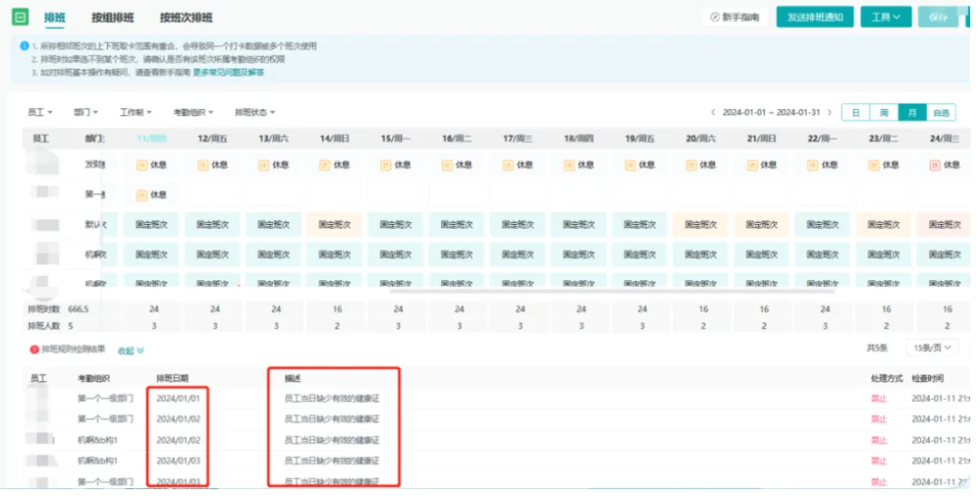Open 更多常见问题及解答 link
This screenshot has width=980, height=498.
click(x=228, y=73)
